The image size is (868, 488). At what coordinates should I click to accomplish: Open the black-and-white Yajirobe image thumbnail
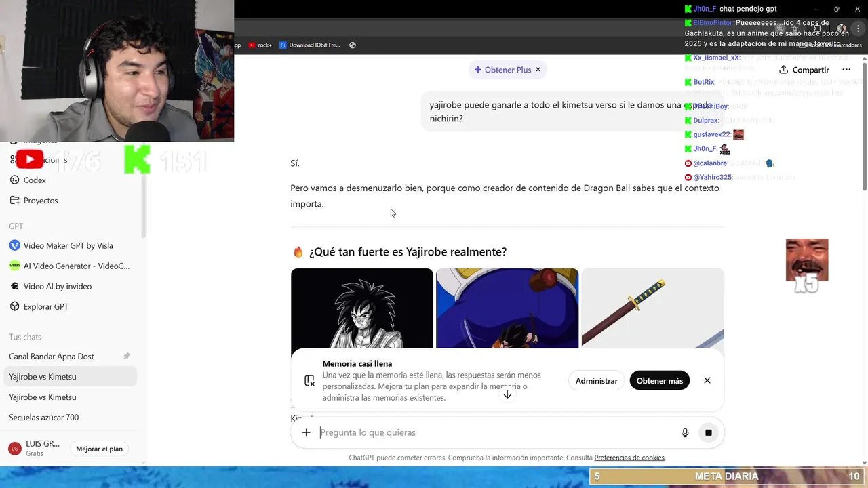(362, 308)
